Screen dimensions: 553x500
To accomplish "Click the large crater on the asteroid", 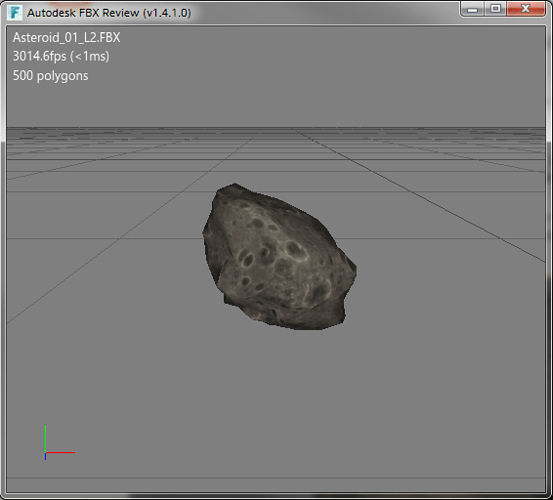I will [x=296, y=250].
